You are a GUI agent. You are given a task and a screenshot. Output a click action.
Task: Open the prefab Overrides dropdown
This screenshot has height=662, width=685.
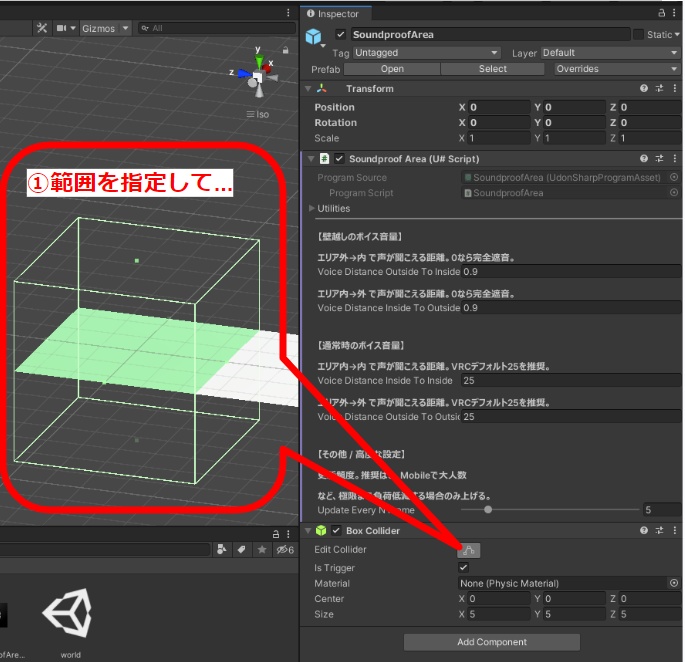pos(616,69)
